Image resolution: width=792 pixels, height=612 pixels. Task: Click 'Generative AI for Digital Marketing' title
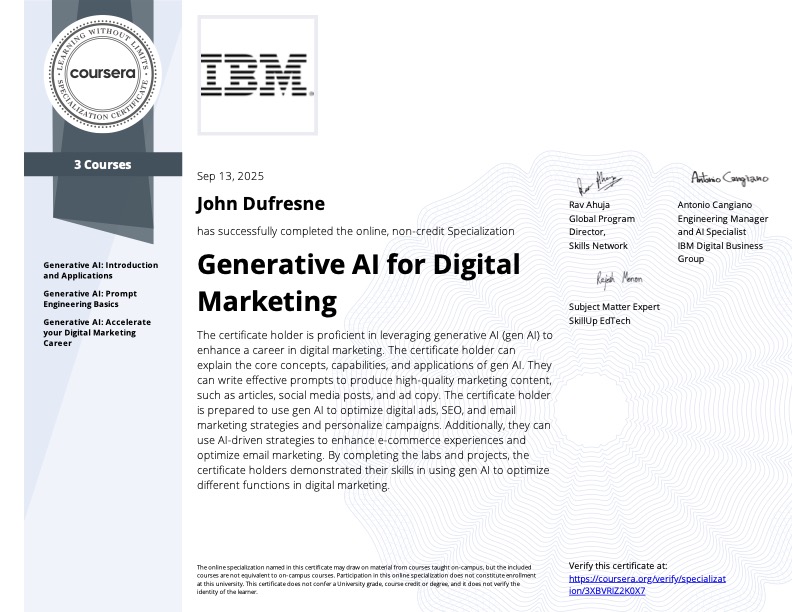(359, 283)
